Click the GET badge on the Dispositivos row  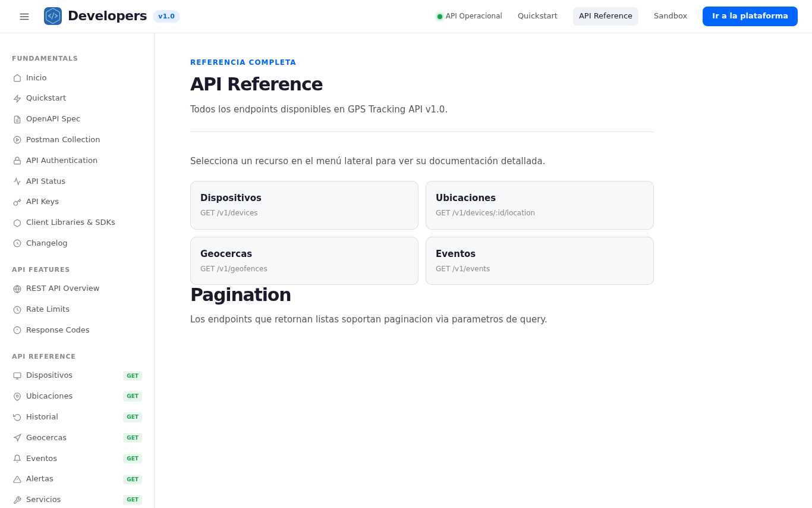coord(133,376)
